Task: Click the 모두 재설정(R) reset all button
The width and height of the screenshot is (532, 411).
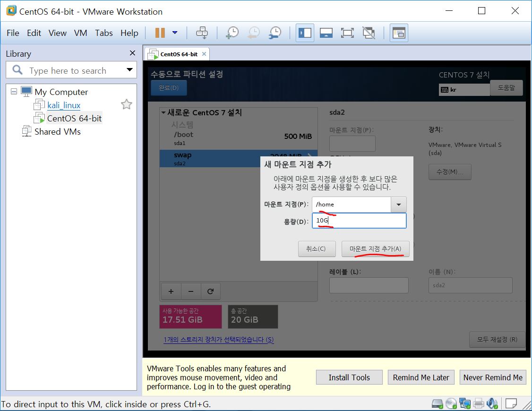Action: point(497,340)
